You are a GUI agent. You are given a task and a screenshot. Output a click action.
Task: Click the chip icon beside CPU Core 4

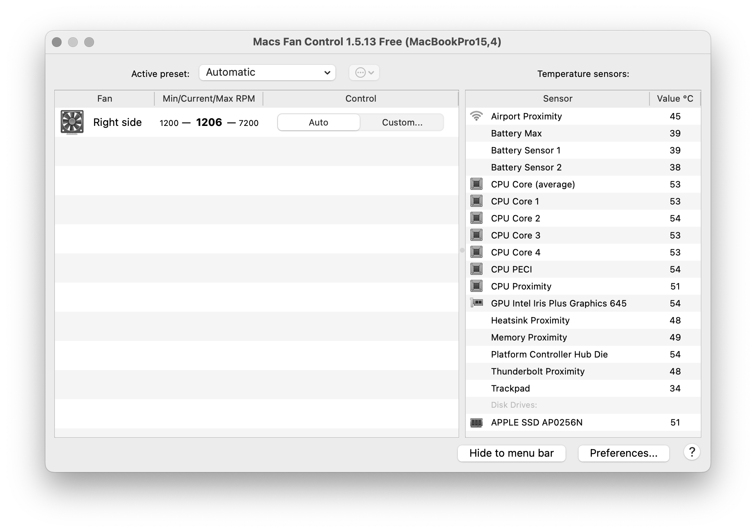tap(476, 252)
